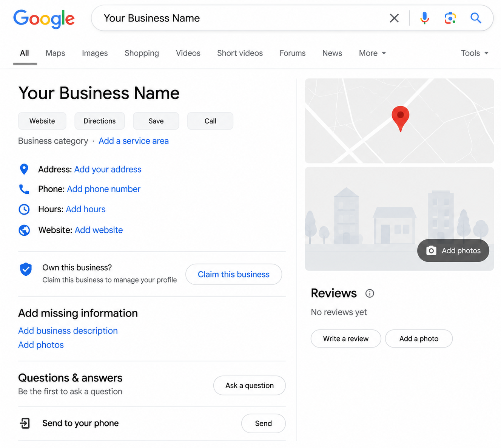Click the camera icon in Add photos

click(431, 250)
